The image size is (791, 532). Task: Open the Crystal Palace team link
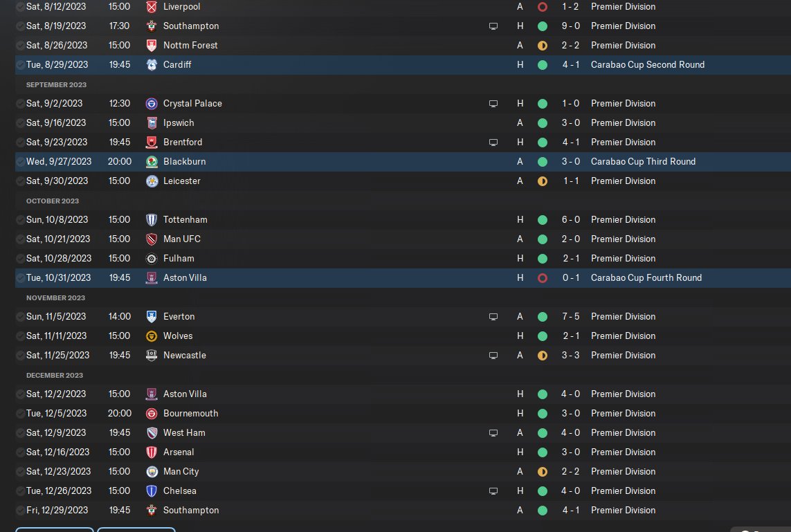pos(192,103)
